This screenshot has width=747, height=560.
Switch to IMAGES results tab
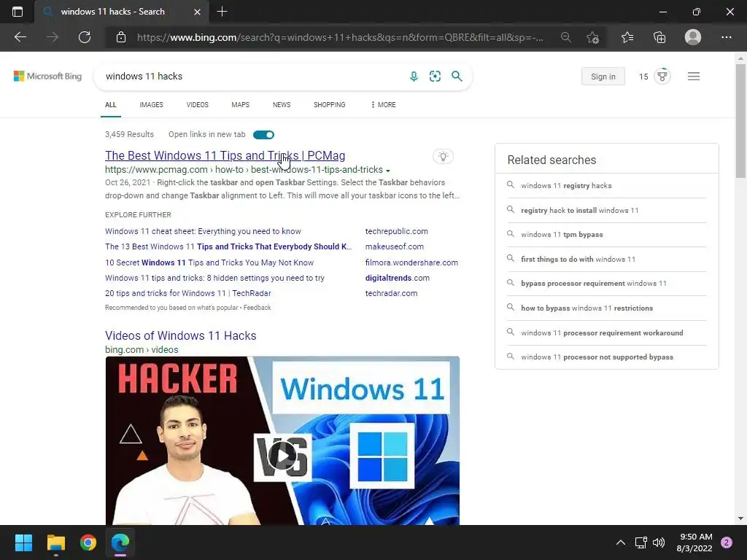[x=152, y=105]
